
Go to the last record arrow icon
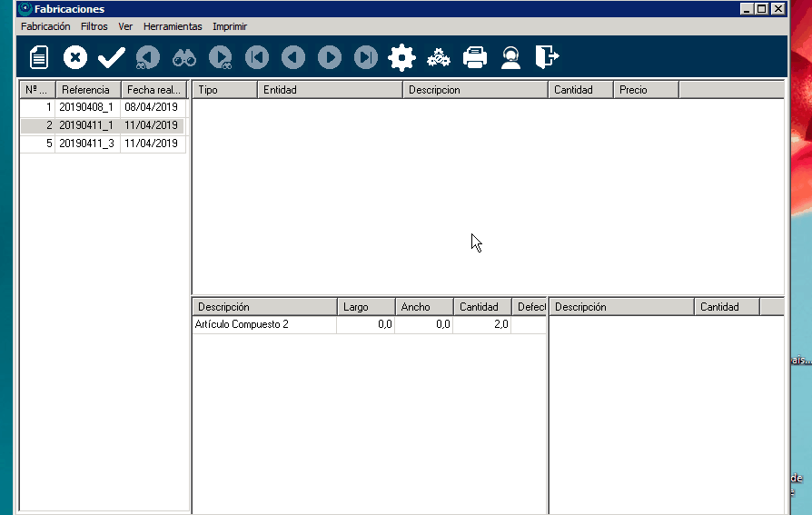[x=366, y=58]
